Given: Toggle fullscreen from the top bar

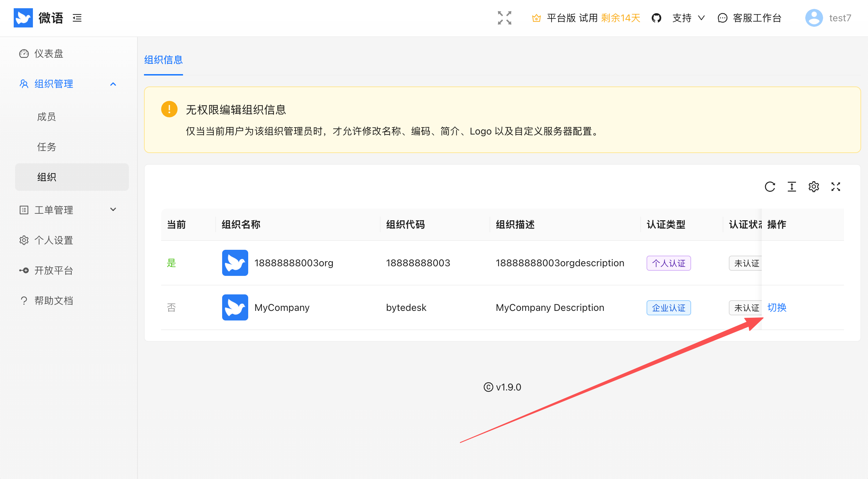Looking at the screenshot, I should pyautogui.click(x=504, y=18).
